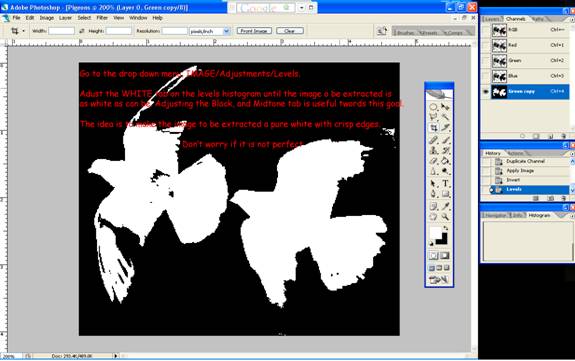Select the Pen tool
575x361 pixels.
coord(433,193)
